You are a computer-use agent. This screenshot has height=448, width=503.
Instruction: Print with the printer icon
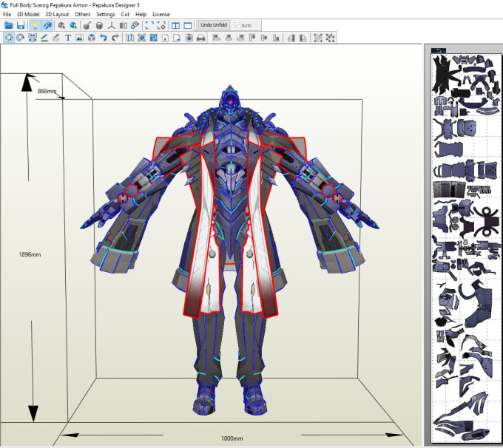[x=200, y=38]
